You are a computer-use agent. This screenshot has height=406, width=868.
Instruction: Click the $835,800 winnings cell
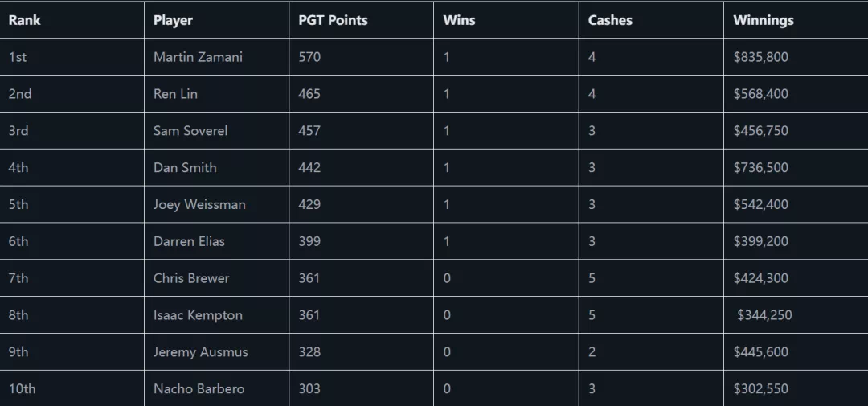(x=760, y=57)
